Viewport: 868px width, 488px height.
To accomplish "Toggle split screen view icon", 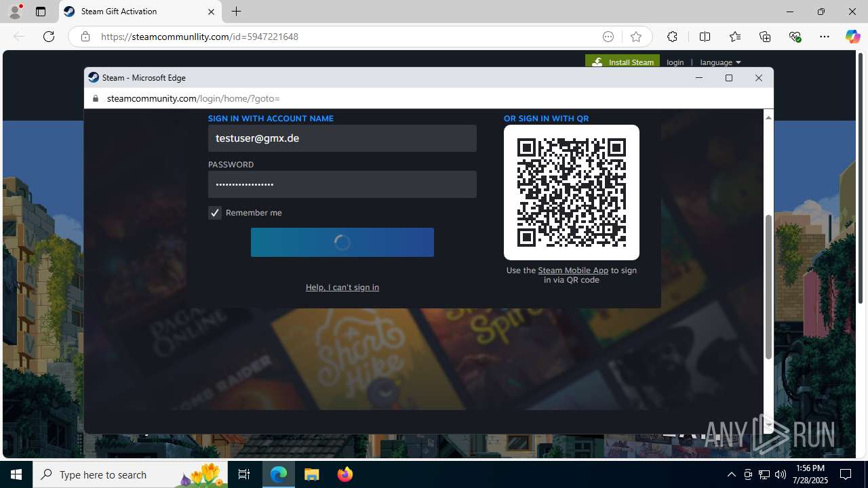I will tap(705, 37).
